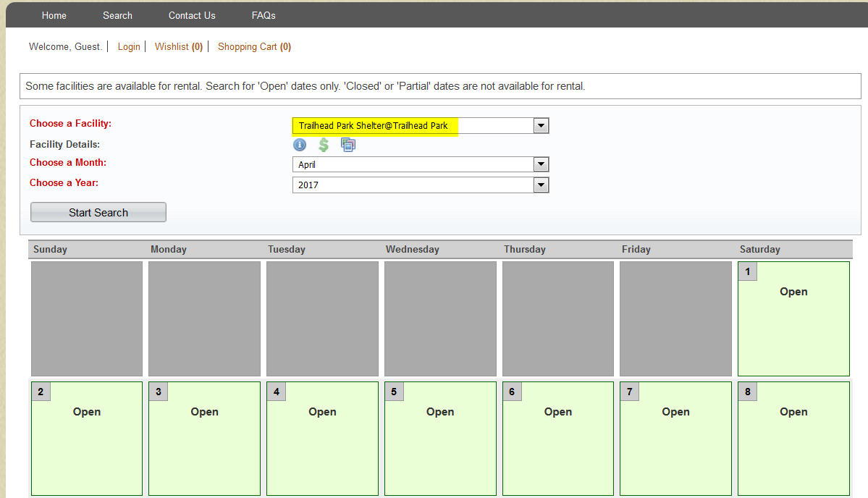The width and height of the screenshot is (868, 498).
Task: Click the Start Search button
Action: 98,213
